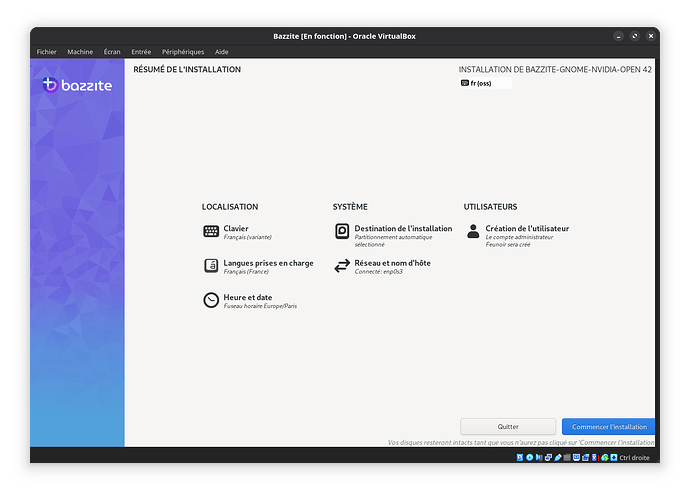Click the hard disk icon for Destination de l'installation

pos(342,231)
